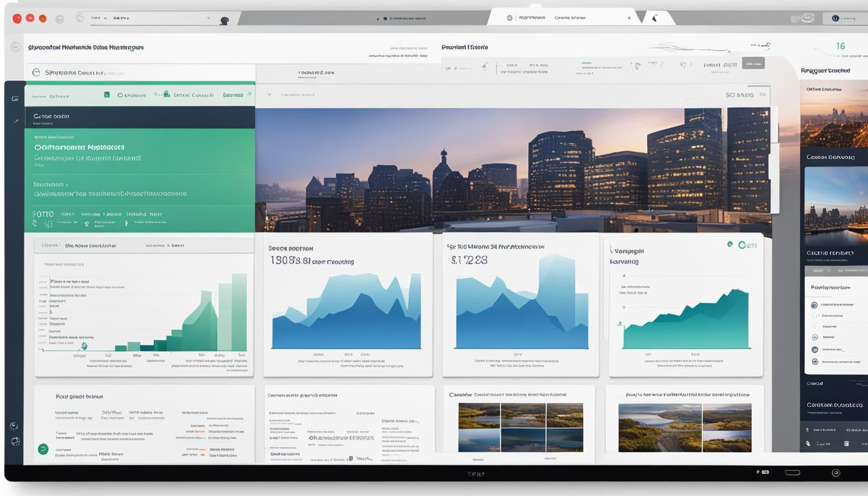This screenshot has height=496, width=868.
Task: Click the green area chart in the third card
Action: coord(685,316)
